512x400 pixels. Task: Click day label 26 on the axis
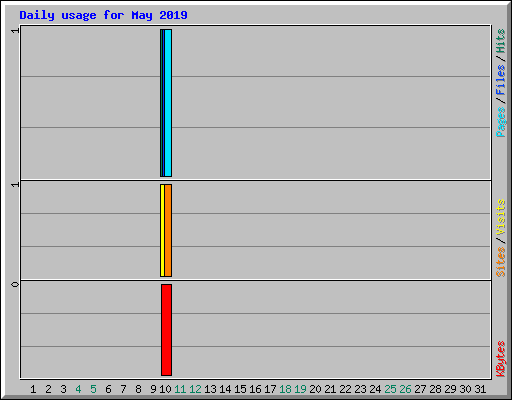coord(405,389)
